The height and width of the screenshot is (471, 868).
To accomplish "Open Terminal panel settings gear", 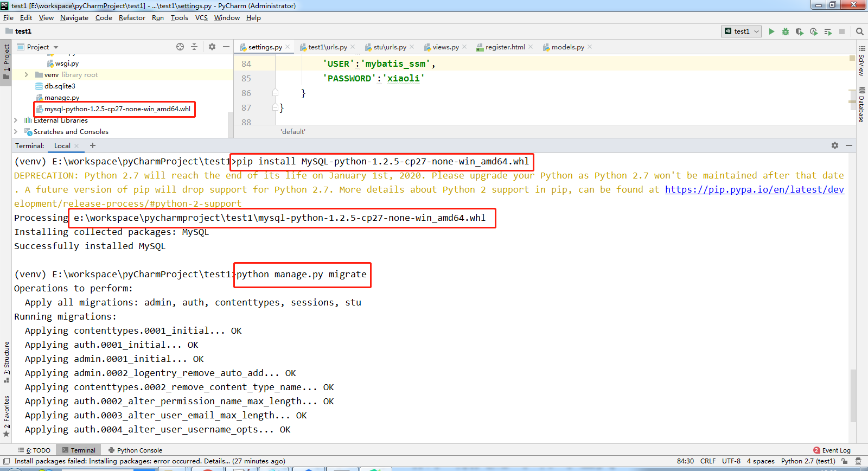I will point(835,145).
